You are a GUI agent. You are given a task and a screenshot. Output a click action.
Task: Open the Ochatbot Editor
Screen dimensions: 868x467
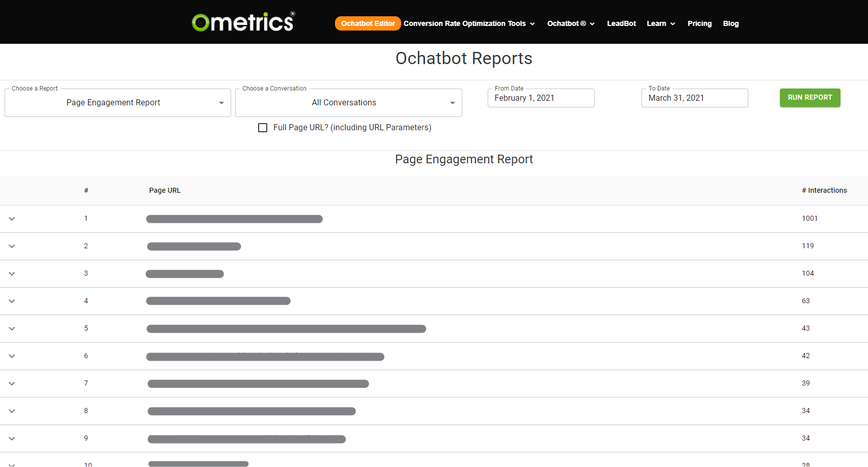[x=368, y=23]
